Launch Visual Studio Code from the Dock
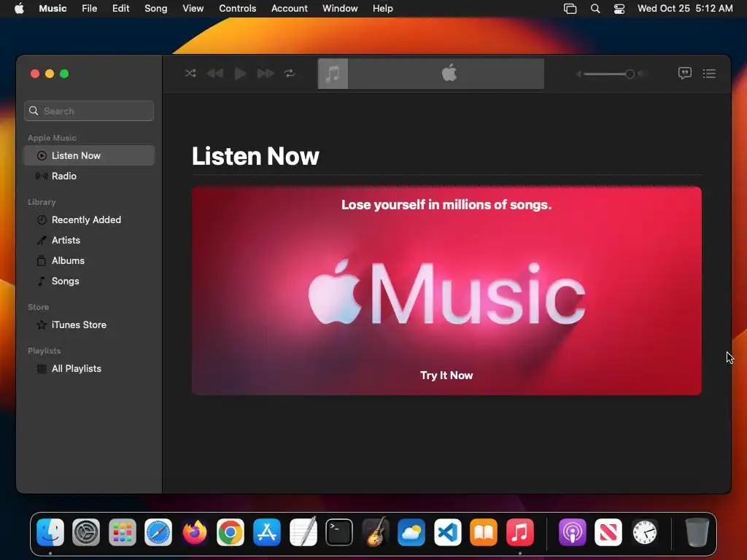Screen dimensions: 747x560 [447, 532]
